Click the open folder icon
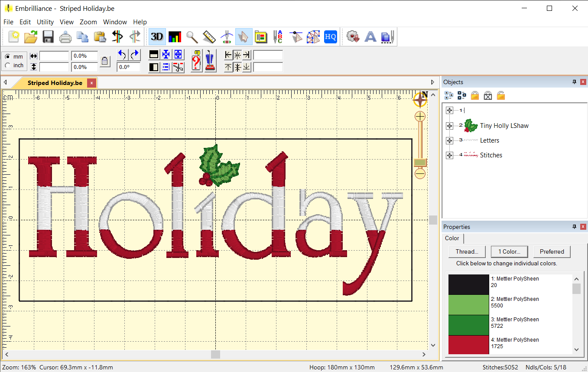Image resolution: width=588 pixels, height=372 pixels. coord(31,37)
